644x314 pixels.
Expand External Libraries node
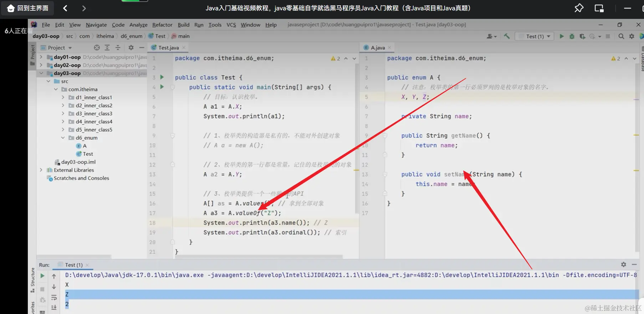click(x=41, y=170)
